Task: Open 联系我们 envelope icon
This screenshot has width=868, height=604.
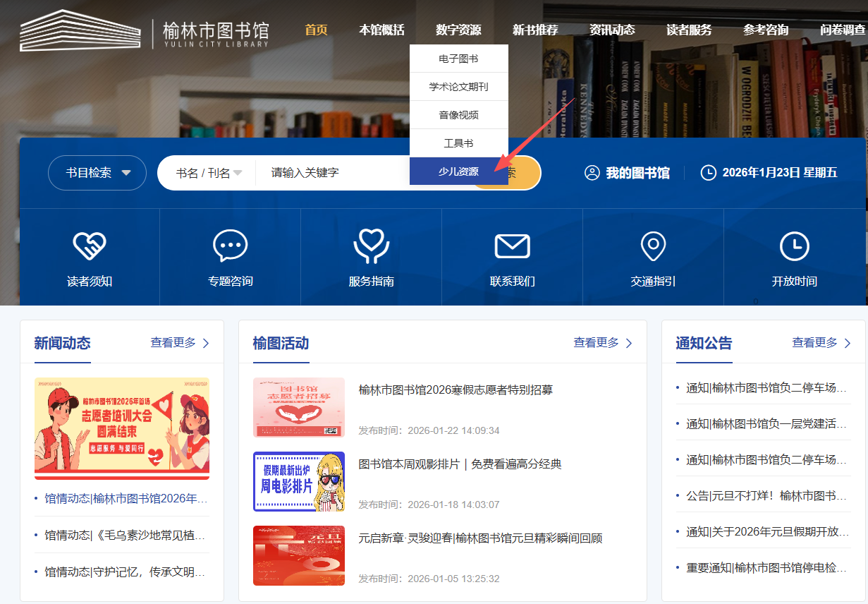Action: (512, 246)
